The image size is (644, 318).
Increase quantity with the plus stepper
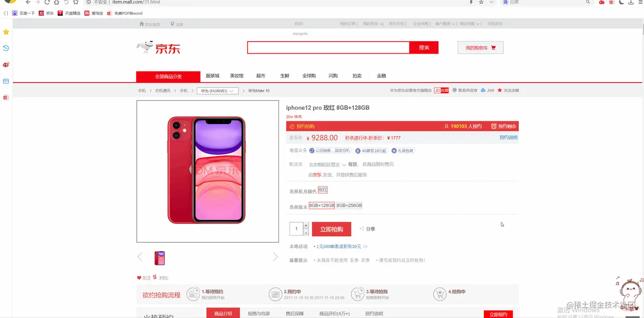coord(306,226)
